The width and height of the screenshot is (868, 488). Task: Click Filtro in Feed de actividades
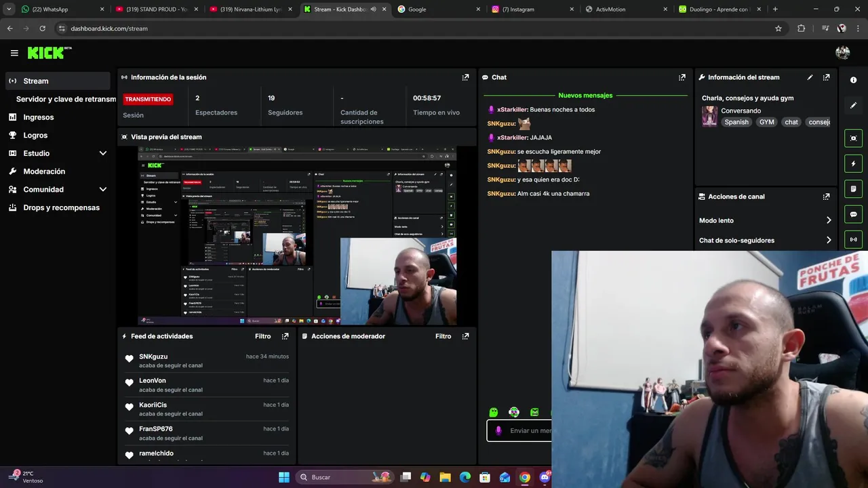coord(263,336)
